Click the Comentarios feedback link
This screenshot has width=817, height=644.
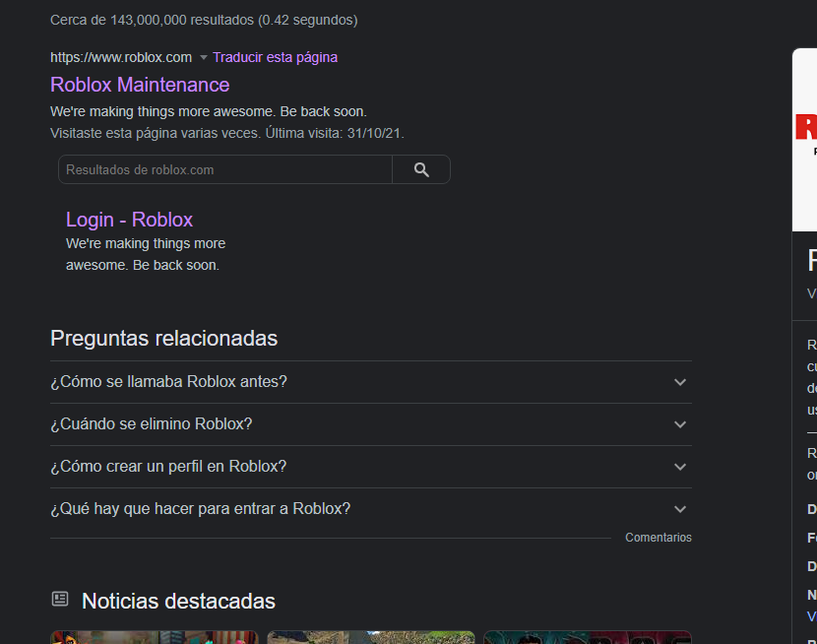[x=659, y=538]
